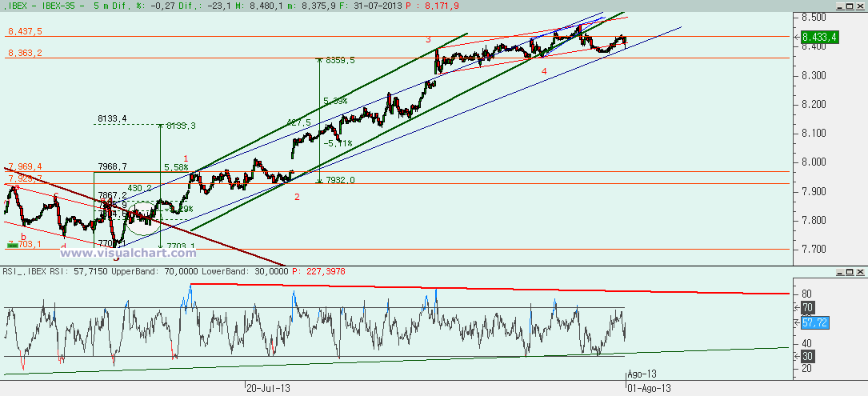Click the UpperBand: 70,0000 header text

[154, 271]
